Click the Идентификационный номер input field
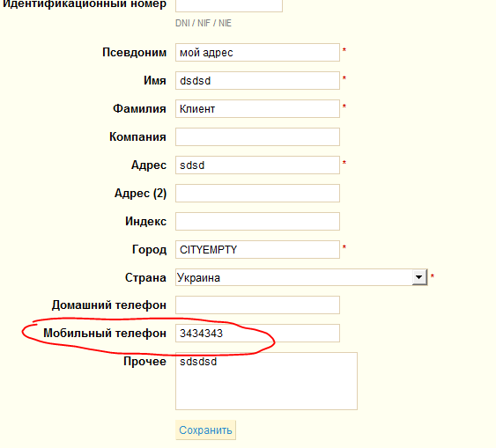 [229, 5]
